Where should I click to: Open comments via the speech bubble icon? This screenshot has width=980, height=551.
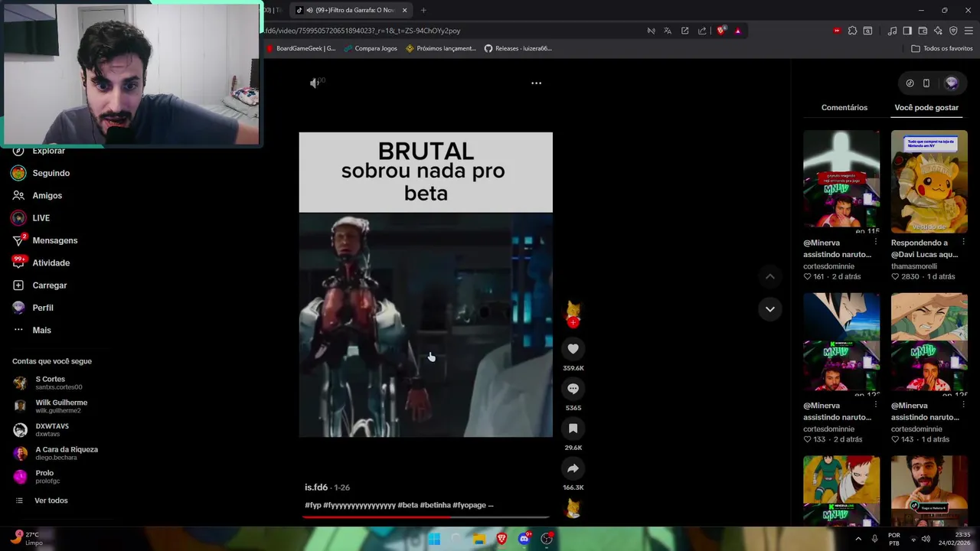[573, 389]
